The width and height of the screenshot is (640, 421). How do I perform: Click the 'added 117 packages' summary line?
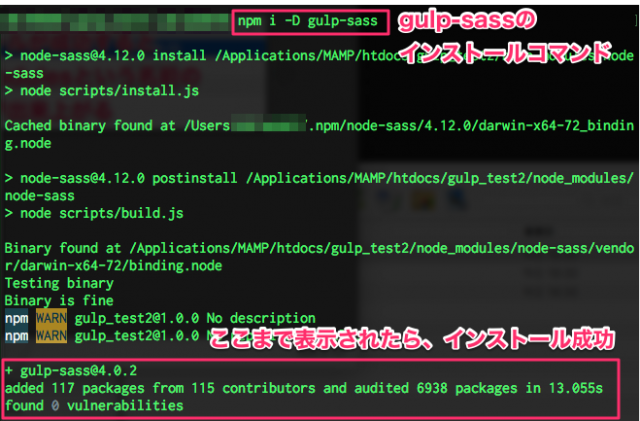coord(304,388)
